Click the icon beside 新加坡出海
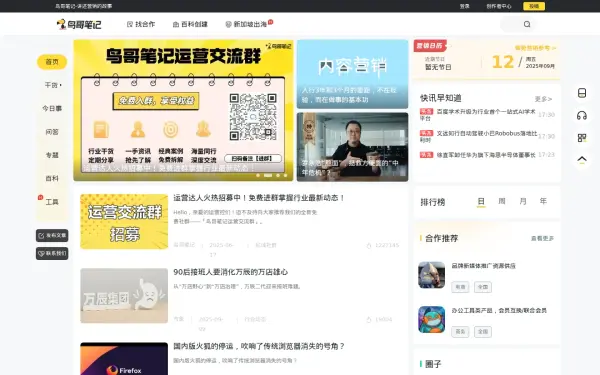 pos(228,24)
